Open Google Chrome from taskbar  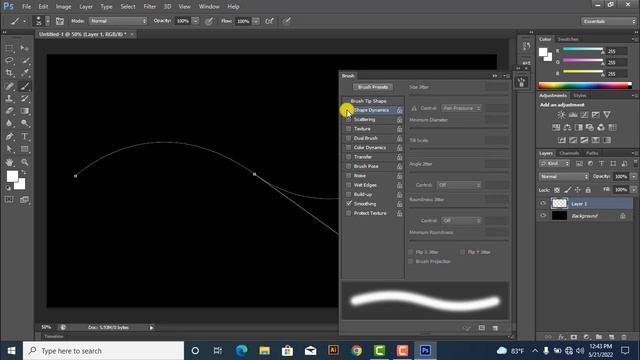(x=356, y=351)
